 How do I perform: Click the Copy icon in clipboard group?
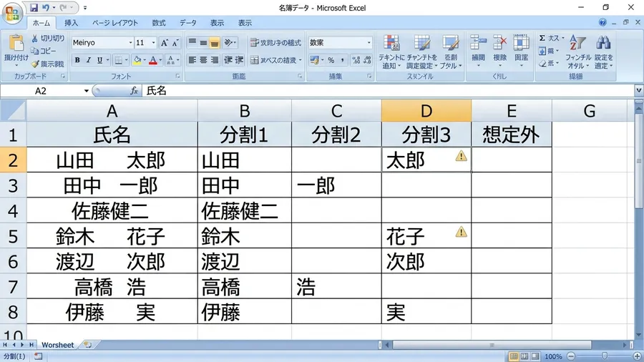[35, 51]
